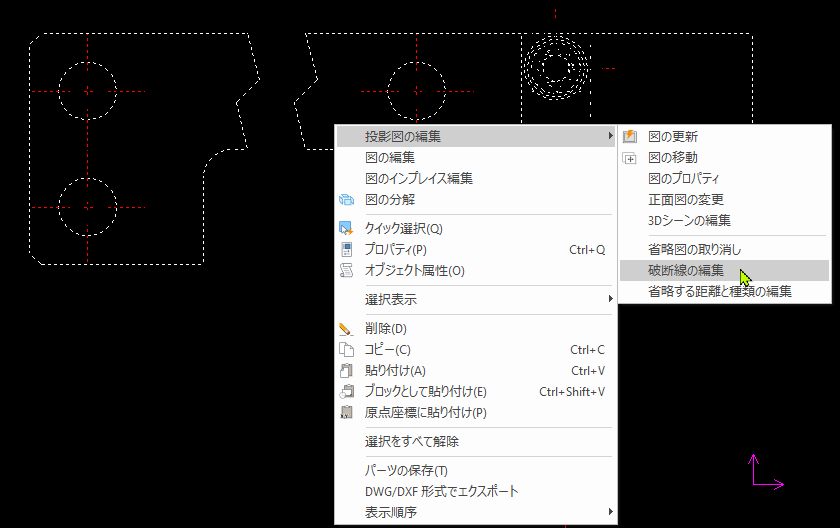Select 図の移動 submenu item
This screenshot has width=840, height=528.
pos(724,157)
